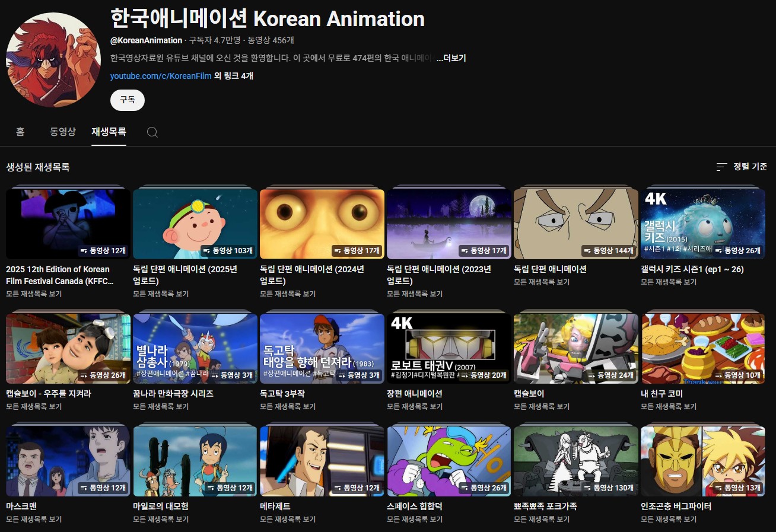Screen dimensions: 776x532
Task: Click the 동영상 144개 playlist count badge
Action: [x=609, y=251]
